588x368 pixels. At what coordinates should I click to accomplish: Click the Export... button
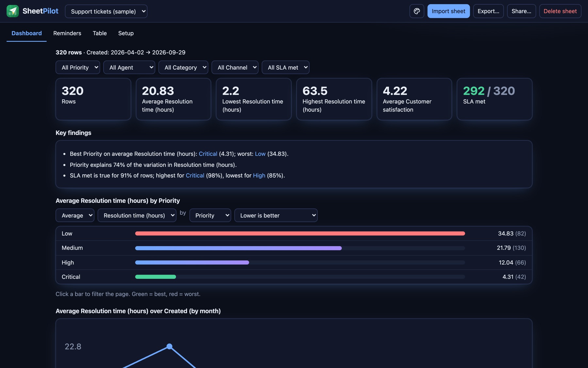(488, 11)
